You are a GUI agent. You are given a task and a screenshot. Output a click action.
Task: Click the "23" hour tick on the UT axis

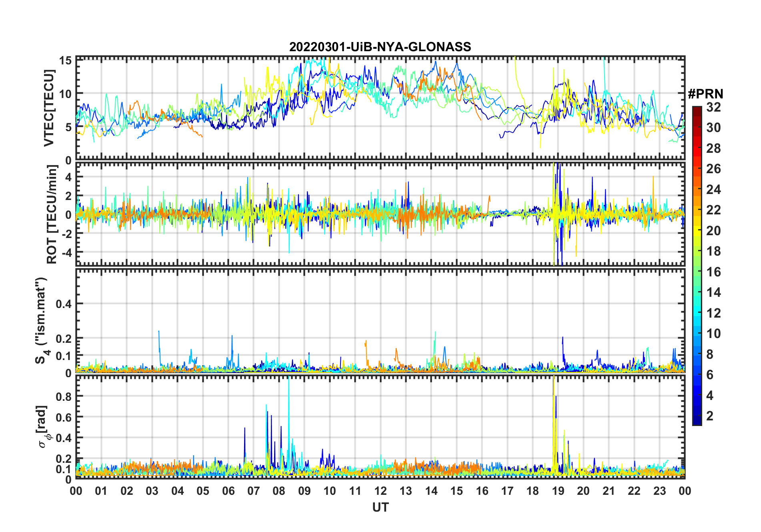(x=659, y=491)
